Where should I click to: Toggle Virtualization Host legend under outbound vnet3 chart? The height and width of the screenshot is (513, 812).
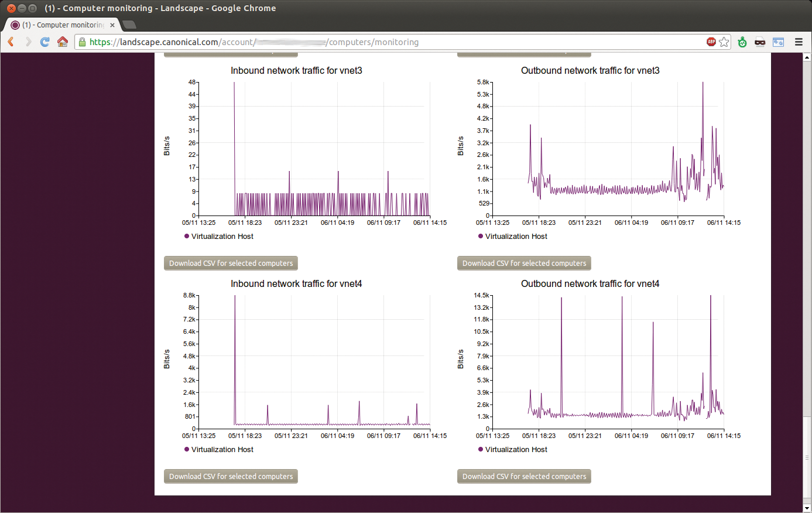pos(512,236)
